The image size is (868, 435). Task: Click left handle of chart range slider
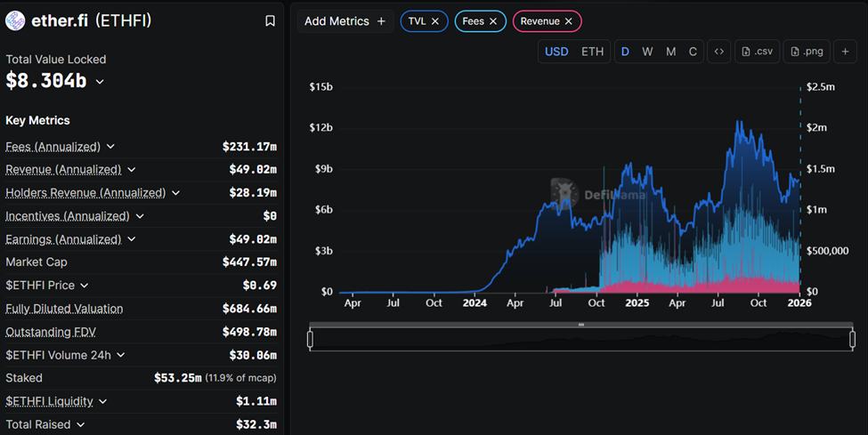coord(310,339)
